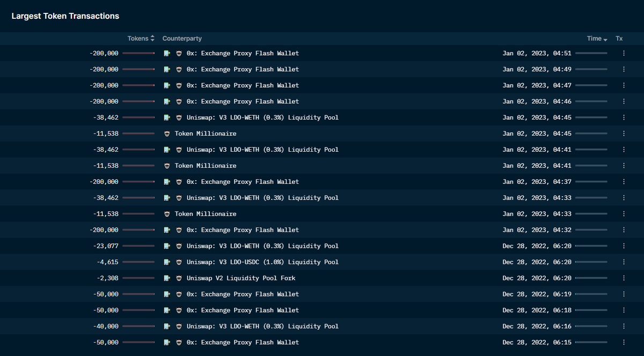The image size is (644, 356).
Task: Click the entity avatar icon in the 04:49 row
Action: [179, 69]
